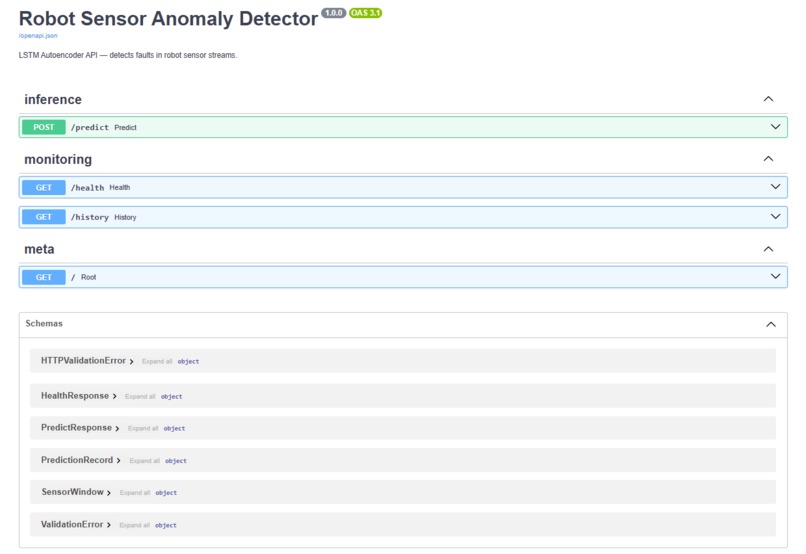The image size is (806, 554).
Task: Click the monitoring tag heading
Action: [58, 159]
